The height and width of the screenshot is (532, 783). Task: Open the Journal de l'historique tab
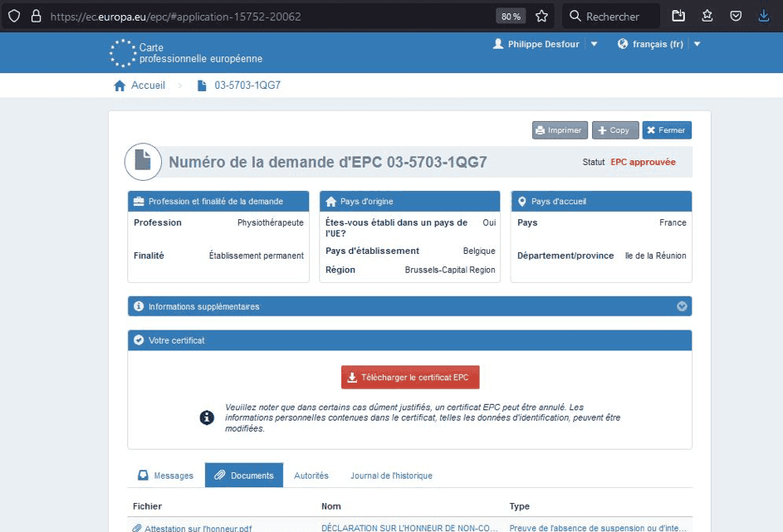[x=391, y=476]
